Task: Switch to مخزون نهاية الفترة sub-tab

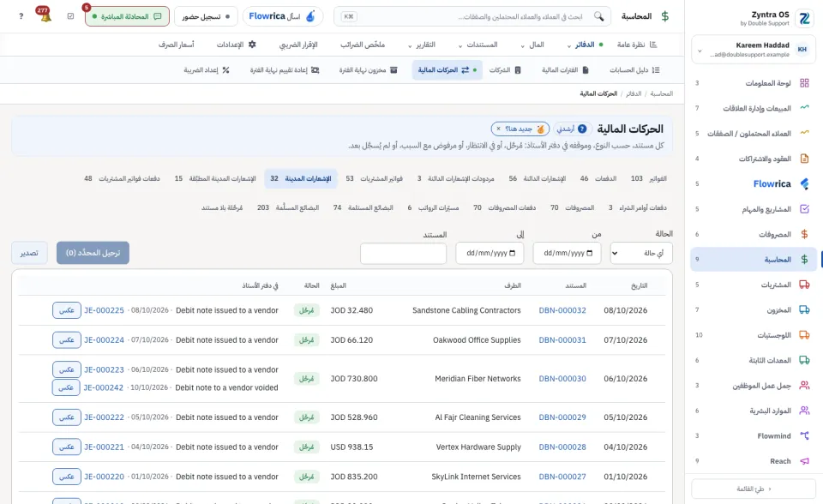Action: [368, 69]
